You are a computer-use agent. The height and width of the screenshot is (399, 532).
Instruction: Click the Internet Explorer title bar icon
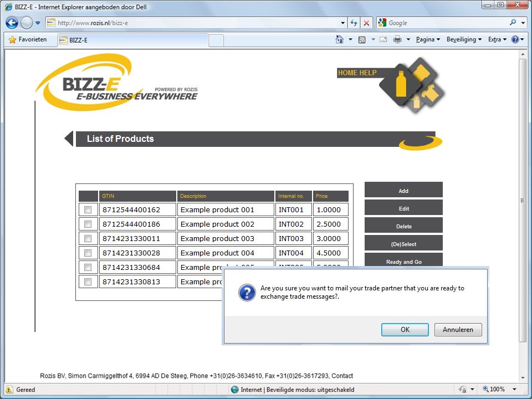(x=8, y=7)
